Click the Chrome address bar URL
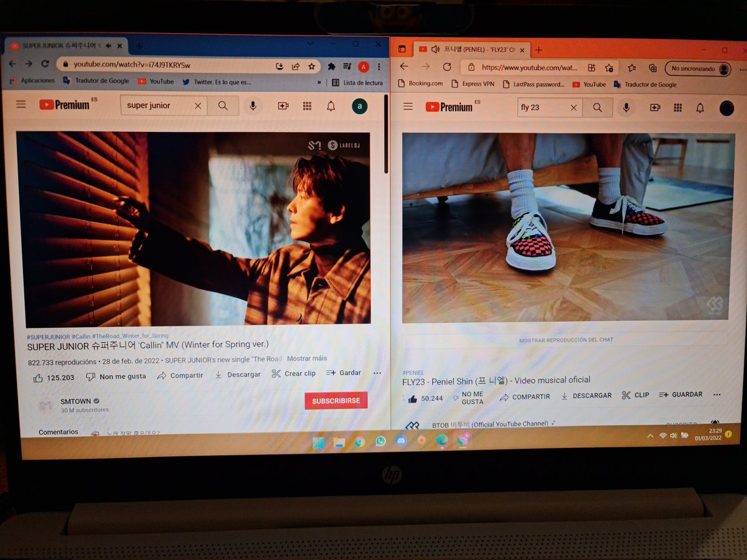The image size is (747, 560). pyautogui.click(x=132, y=65)
